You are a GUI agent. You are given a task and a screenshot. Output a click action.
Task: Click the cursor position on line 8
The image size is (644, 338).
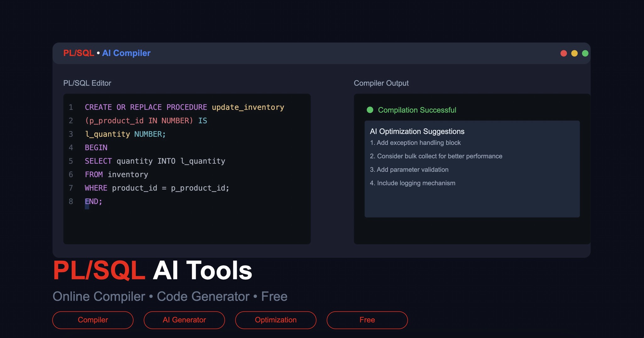pos(87,208)
